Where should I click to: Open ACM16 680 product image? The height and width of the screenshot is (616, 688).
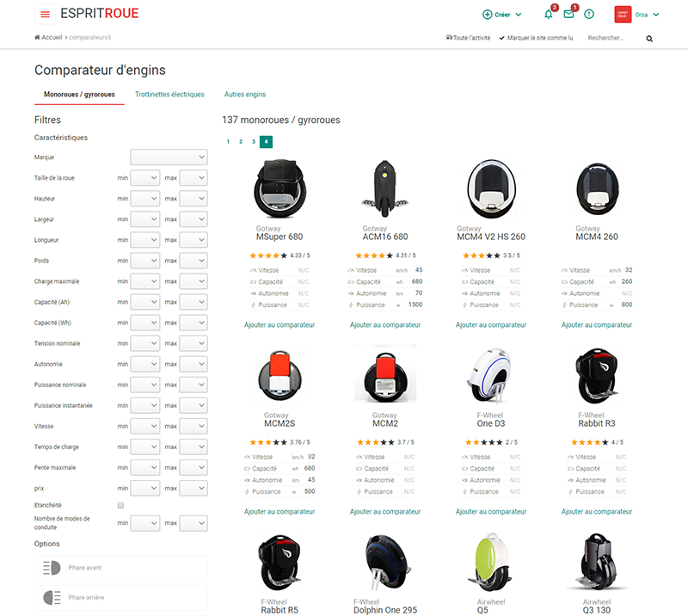point(385,188)
